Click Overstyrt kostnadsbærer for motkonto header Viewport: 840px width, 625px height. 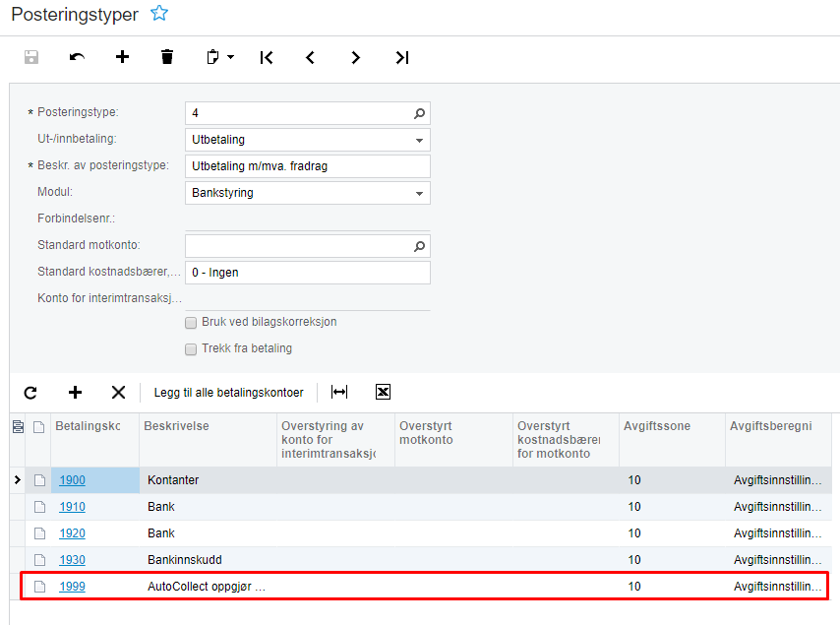pos(566,440)
